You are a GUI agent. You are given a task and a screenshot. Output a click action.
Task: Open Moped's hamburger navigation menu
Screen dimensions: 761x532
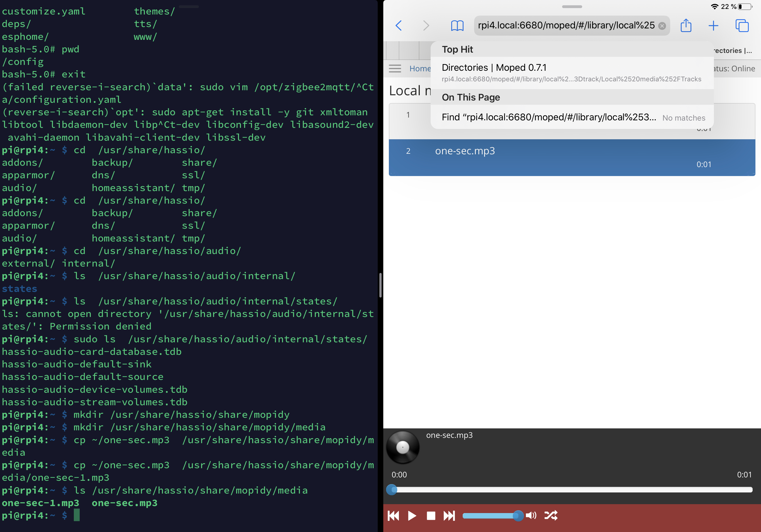click(395, 68)
